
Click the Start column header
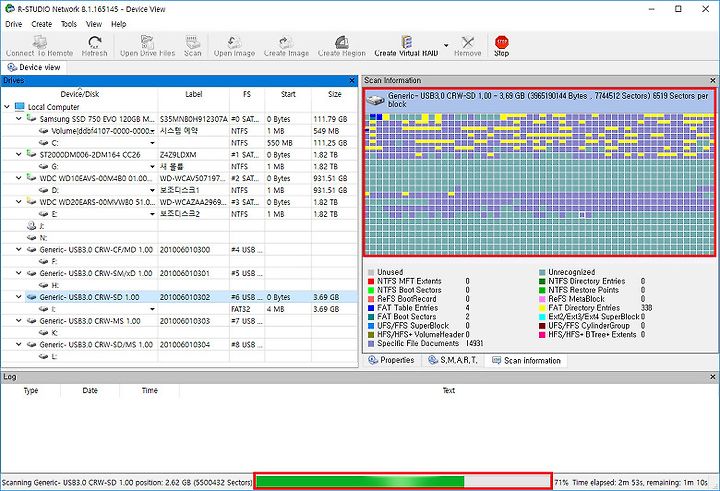(288, 94)
